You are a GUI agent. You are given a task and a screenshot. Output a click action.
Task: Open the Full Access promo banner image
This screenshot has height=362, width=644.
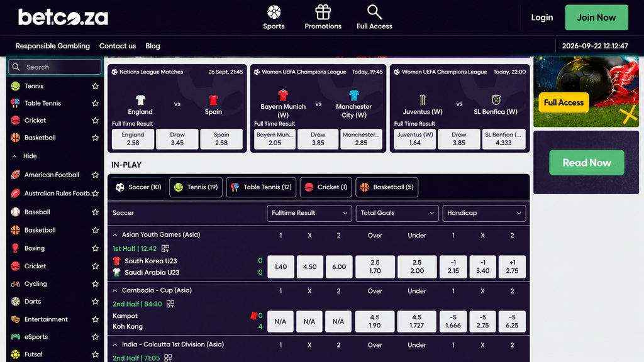click(586, 92)
